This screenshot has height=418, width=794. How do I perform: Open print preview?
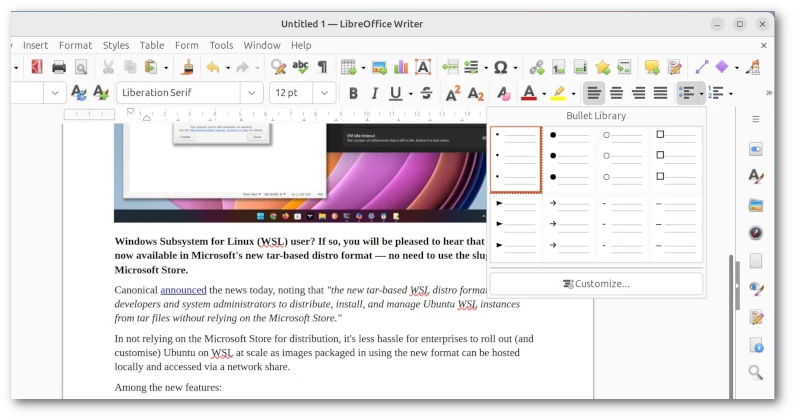coord(81,67)
